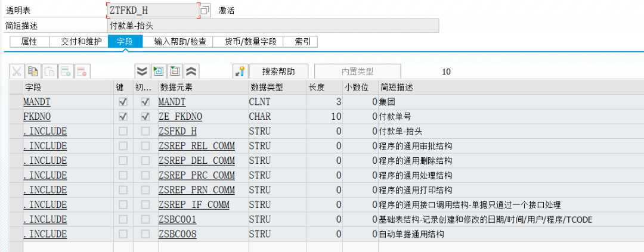Click the Collapse include icon with minus
The image size is (644, 252).
(175, 71)
